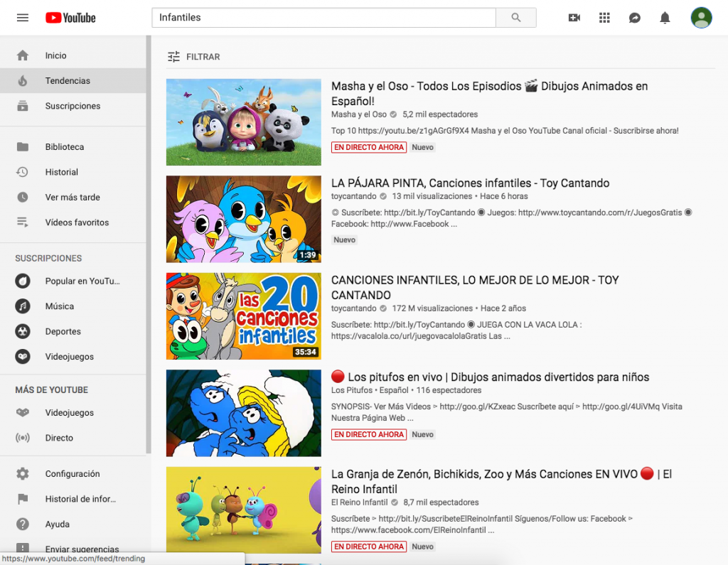Select Suscripciones in the sidebar

(x=73, y=106)
